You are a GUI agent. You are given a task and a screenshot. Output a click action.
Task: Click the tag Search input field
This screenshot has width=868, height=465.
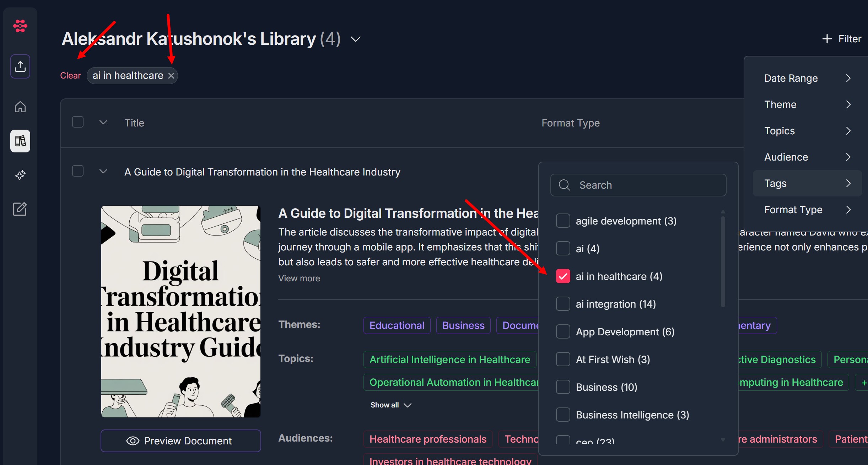pyautogui.click(x=638, y=185)
